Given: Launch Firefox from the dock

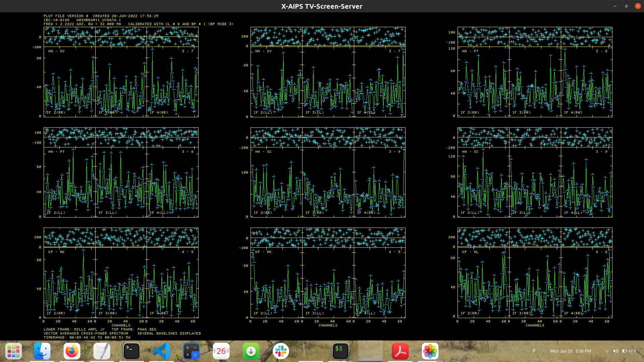Looking at the screenshot, I should pos(72,351).
